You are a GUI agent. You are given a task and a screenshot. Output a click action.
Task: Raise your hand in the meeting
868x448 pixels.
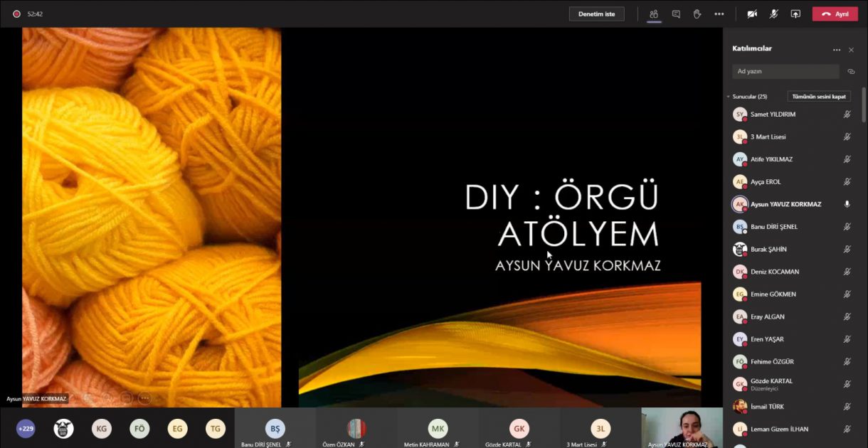[x=697, y=14]
